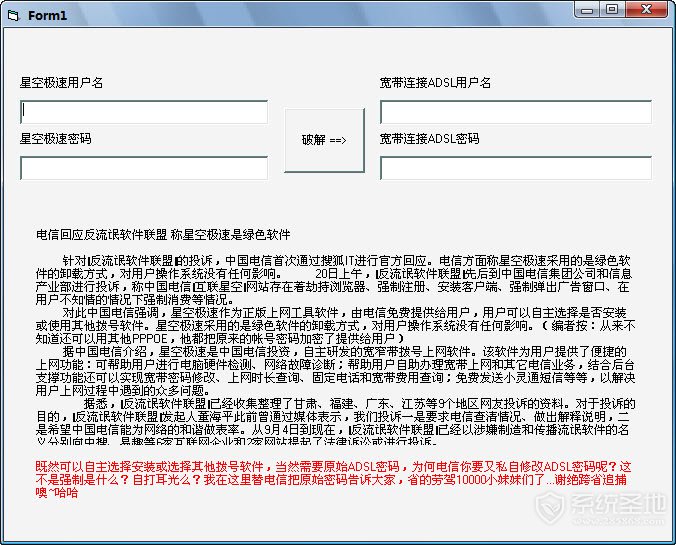Click the 宽带连接ADSL密码 output field
Image resolution: width=676 pixels, height=545 pixels.
click(516, 168)
